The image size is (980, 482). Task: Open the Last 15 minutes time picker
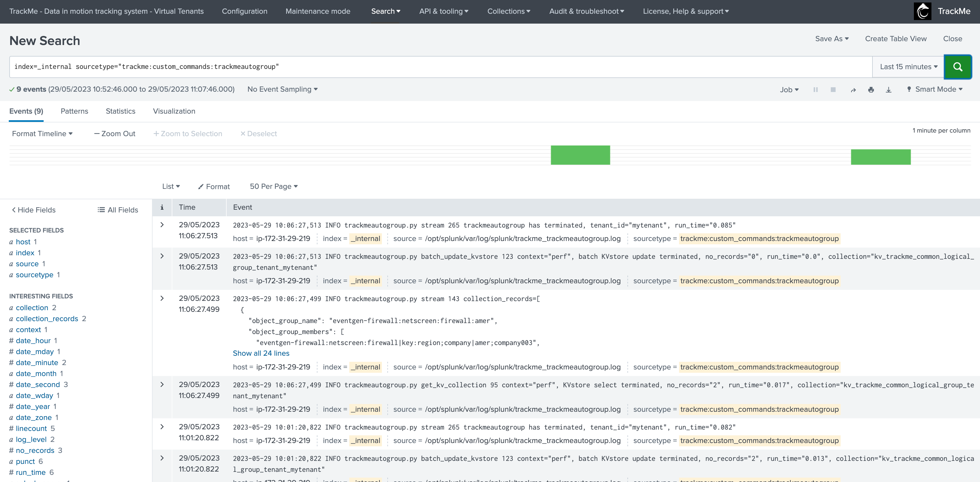click(x=908, y=67)
